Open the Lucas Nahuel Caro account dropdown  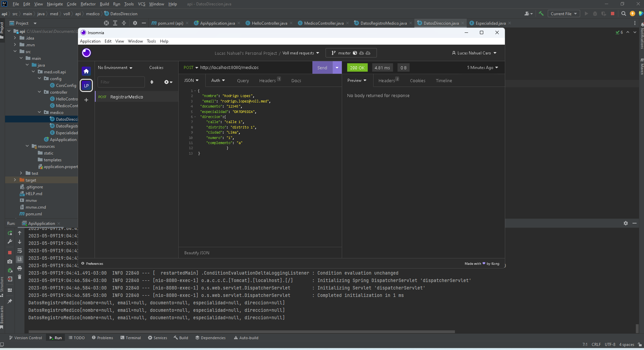click(x=474, y=53)
